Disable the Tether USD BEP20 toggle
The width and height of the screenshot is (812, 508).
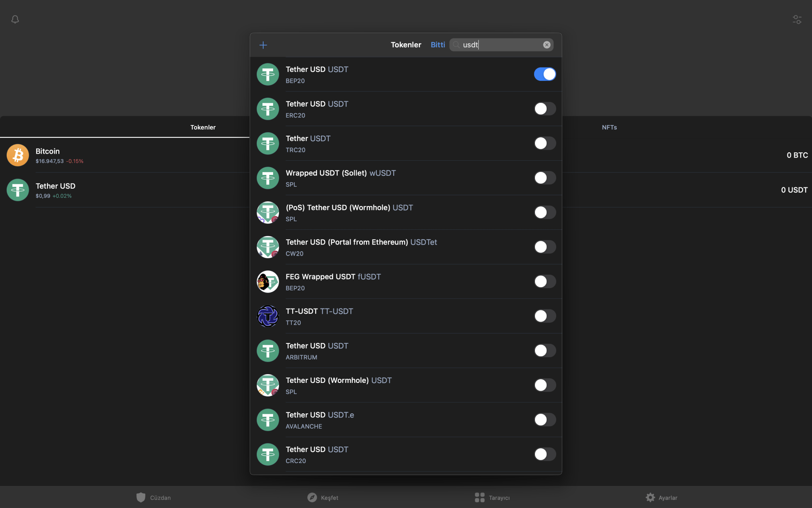545,74
